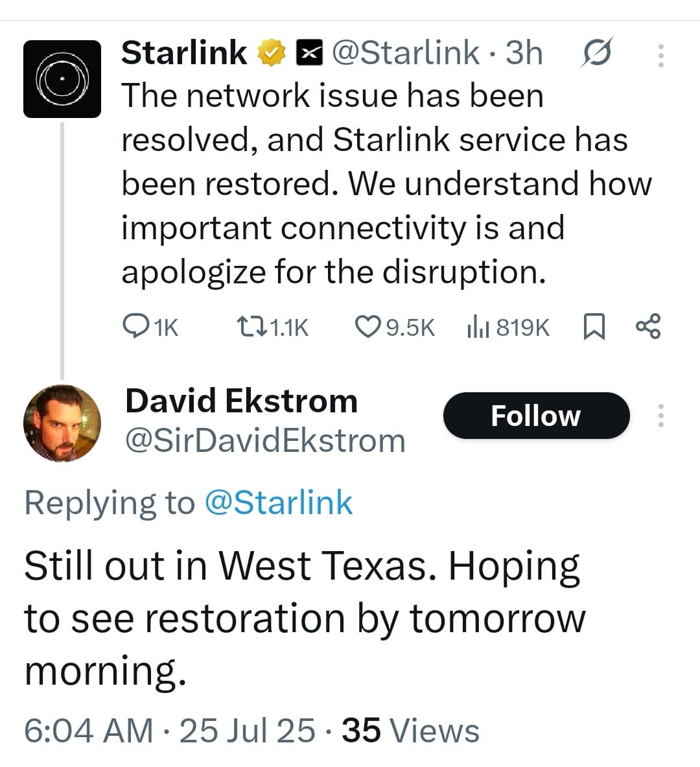Share the Starlink post
The width and height of the screenshot is (700, 767).
point(648,326)
